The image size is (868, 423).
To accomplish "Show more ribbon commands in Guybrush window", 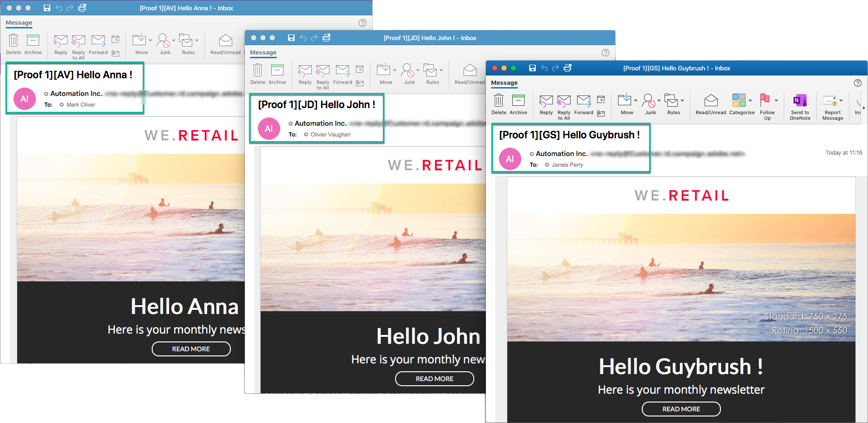I will click(x=864, y=108).
